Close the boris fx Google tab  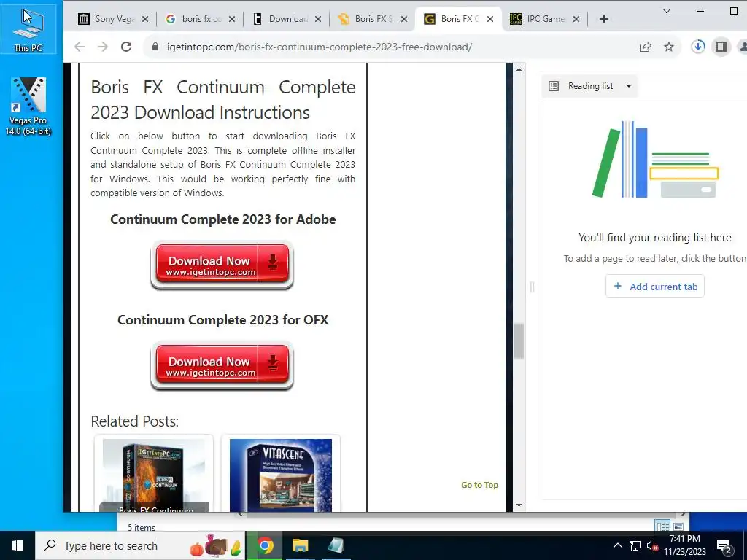[x=231, y=19]
